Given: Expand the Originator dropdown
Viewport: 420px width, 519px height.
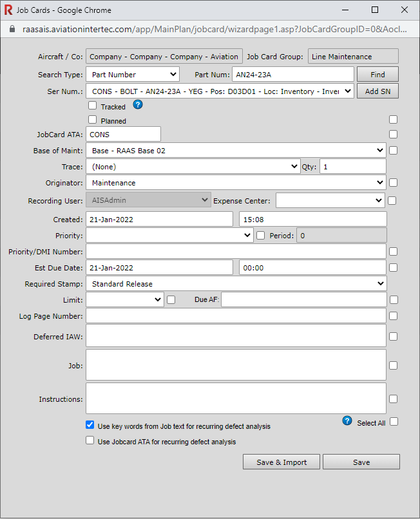Looking at the screenshot, I should pyautogui.click(x=236, y=183).
